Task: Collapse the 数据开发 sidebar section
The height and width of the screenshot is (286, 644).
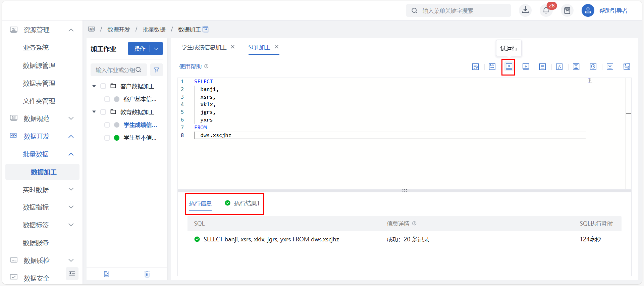Action: click(71, 136)
